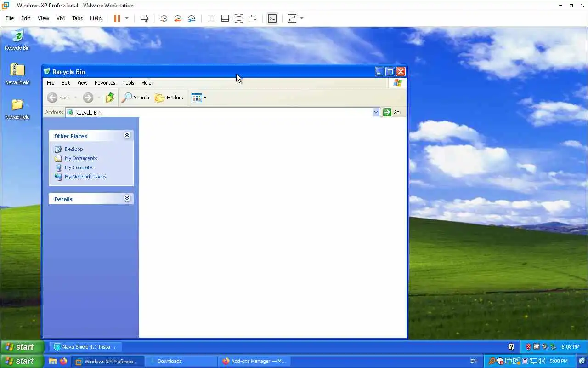588x368 pixels.
Task: Open the power options dropdown next to pause
Action: (127, 18)
